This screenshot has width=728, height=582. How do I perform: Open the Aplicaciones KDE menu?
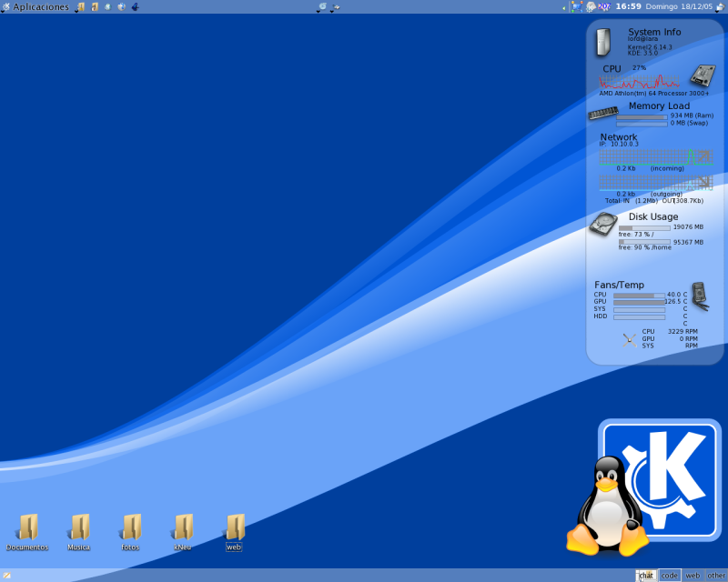(41, 7)
